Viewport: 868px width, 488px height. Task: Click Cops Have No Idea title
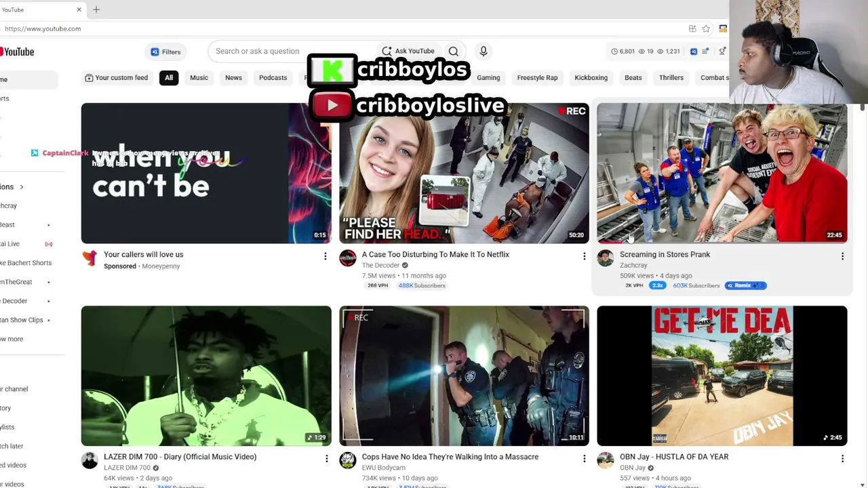click(x=450, y=457)
